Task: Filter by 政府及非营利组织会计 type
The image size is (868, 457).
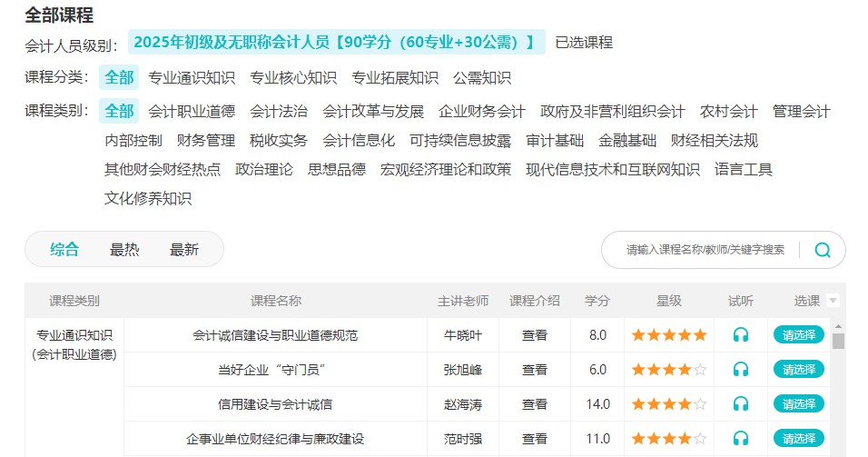Action: coord(613,112)
